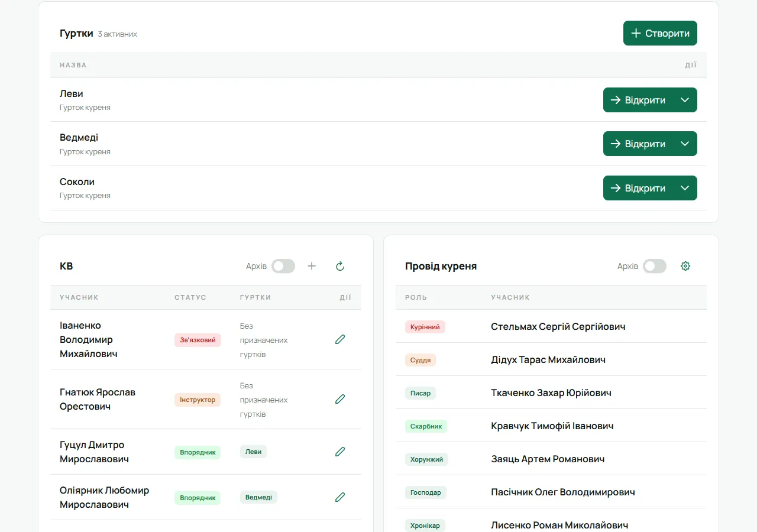This screenshot has height=532, width=757.
Task: Select member Дідух Тарас Михайлович
Action: click(x=548, y=359)
